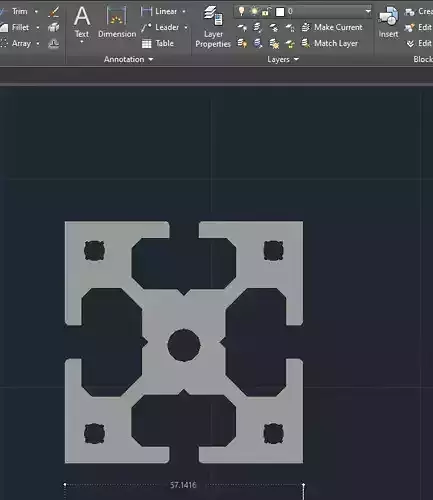Click the Erase tool icon
This screenshot has height=500, width=433.
click(x=54, y=12)
